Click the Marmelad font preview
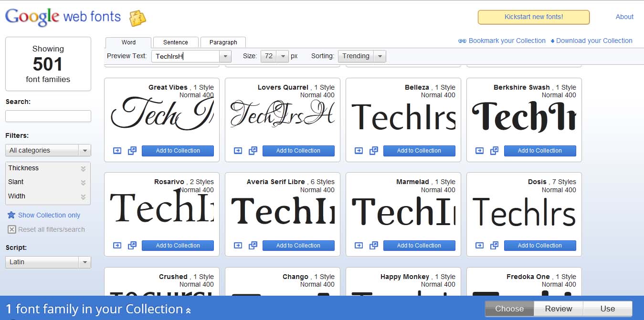 click(x=403, y=212)
